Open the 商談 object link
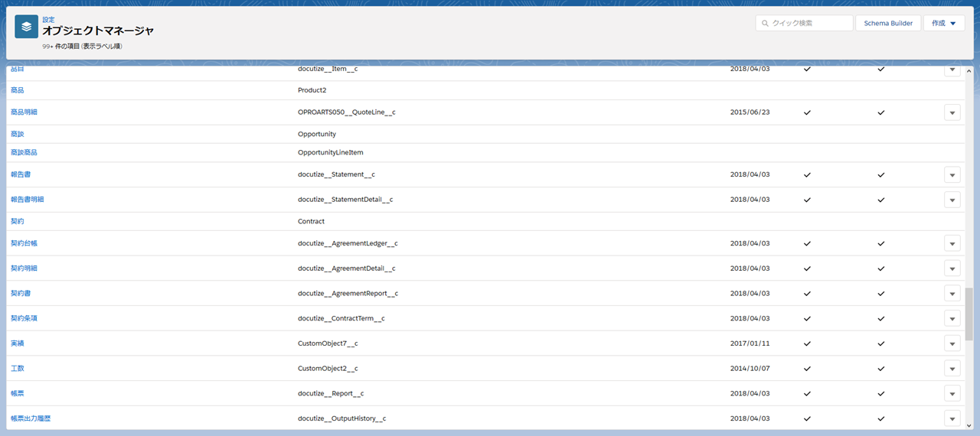The height and width of the screenshot is (436, 980). click(17, 134)
